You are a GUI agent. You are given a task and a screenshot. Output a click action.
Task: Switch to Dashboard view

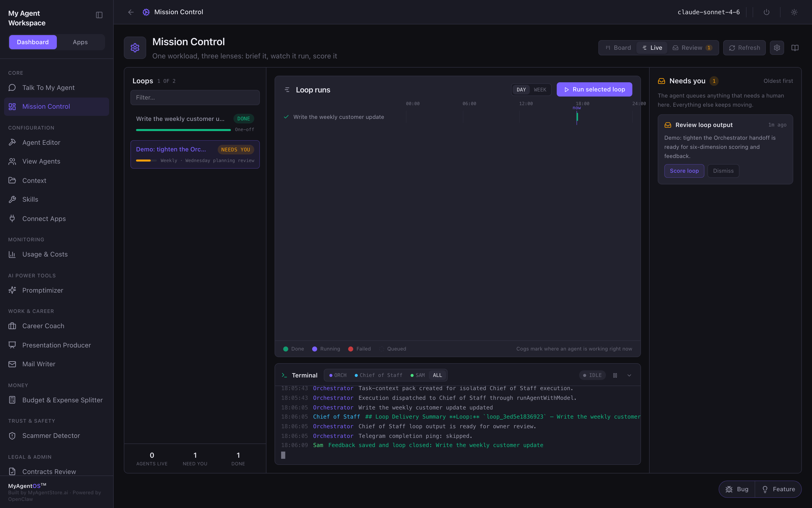[33, 42]
